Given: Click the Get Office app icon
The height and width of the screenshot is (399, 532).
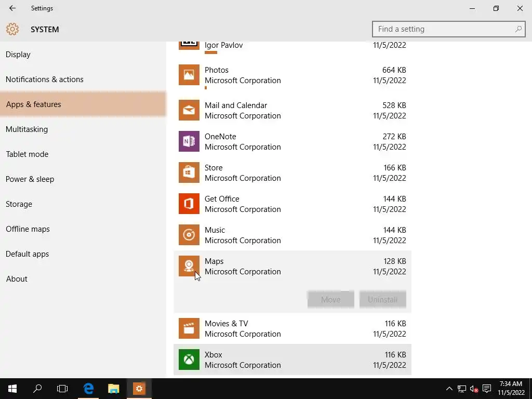Looking at the screenshot, I should tap(189, 204).
